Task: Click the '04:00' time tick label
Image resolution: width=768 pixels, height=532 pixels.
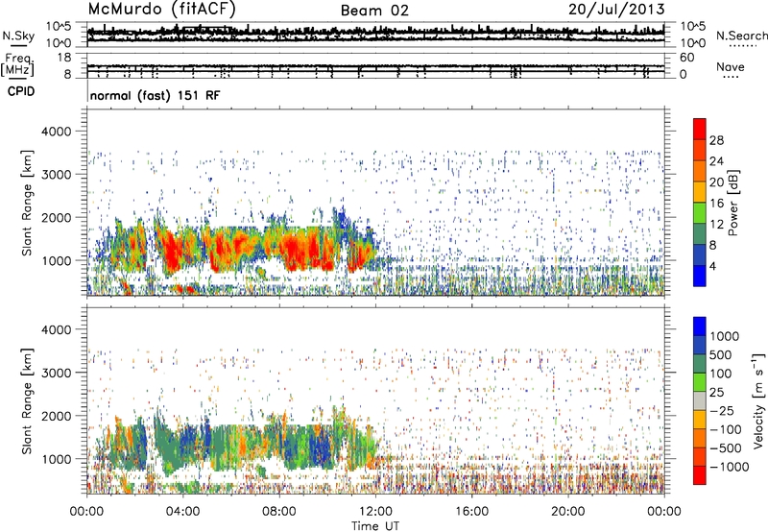Action: point(182,512)
